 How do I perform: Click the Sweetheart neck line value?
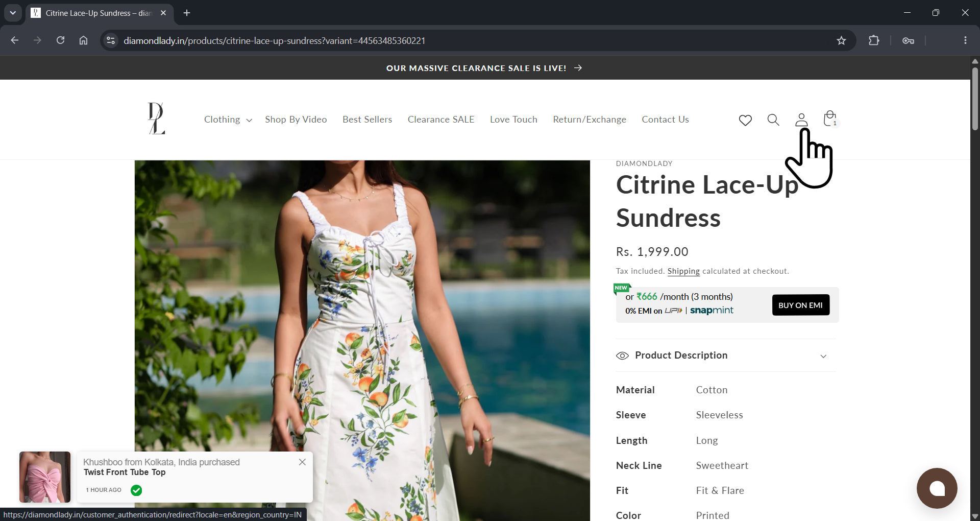[722, 466]
